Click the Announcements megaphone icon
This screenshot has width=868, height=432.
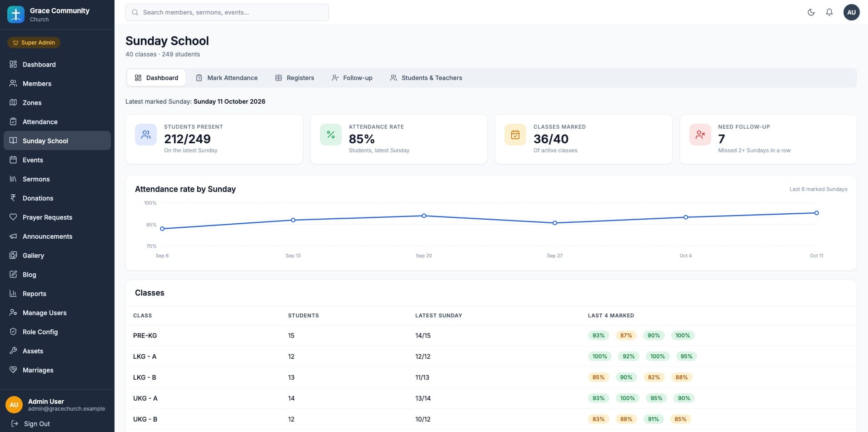[x=13, y=236]
